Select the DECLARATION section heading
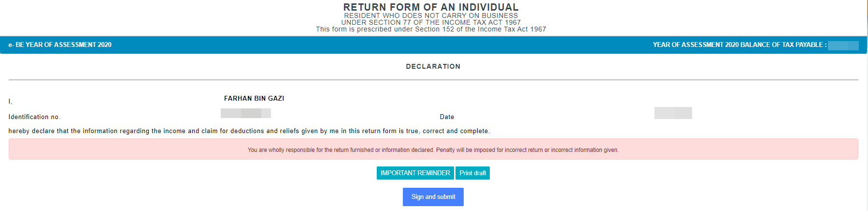Image resolution: width=868 pixels, height=211 pixels. (433, 67)
